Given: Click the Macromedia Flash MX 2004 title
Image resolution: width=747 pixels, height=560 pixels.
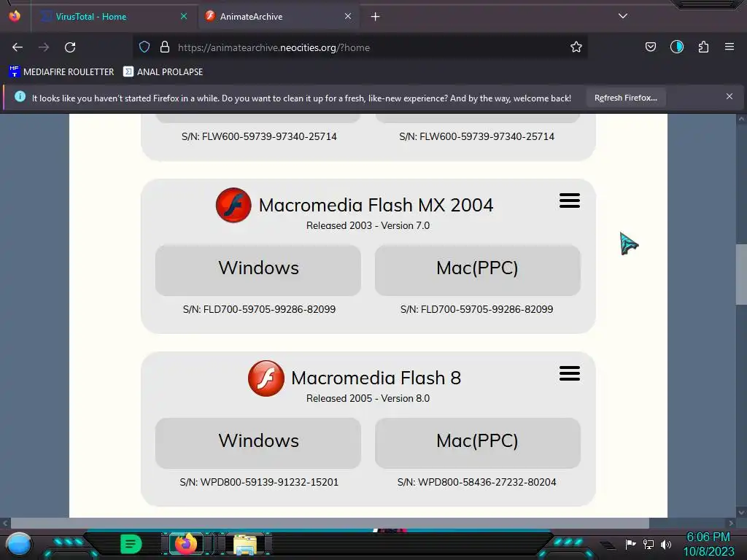Looking at the screenshot, I should 376,205.
